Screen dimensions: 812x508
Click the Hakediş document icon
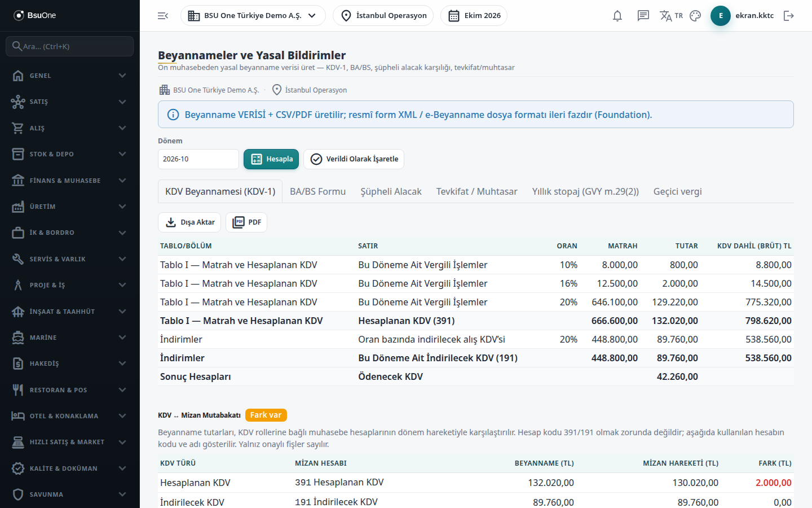[x=18, y=364]
